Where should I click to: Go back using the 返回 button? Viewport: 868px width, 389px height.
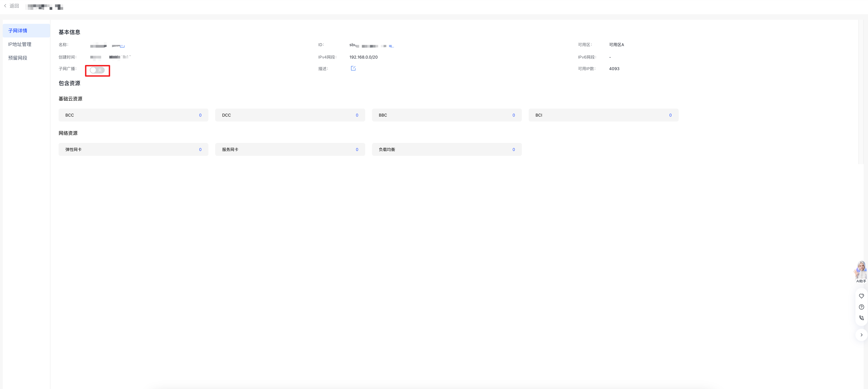pyautogui.click(x=11, y=6)
